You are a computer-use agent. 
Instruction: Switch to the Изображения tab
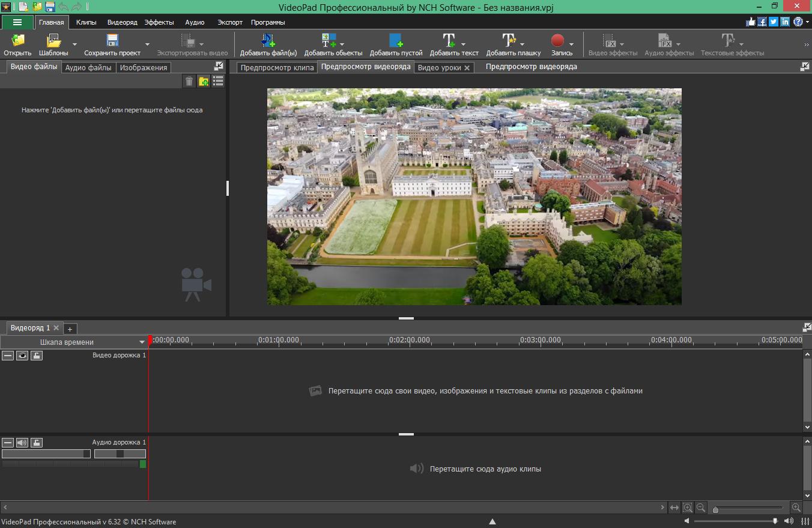click(x=144, y=67)
